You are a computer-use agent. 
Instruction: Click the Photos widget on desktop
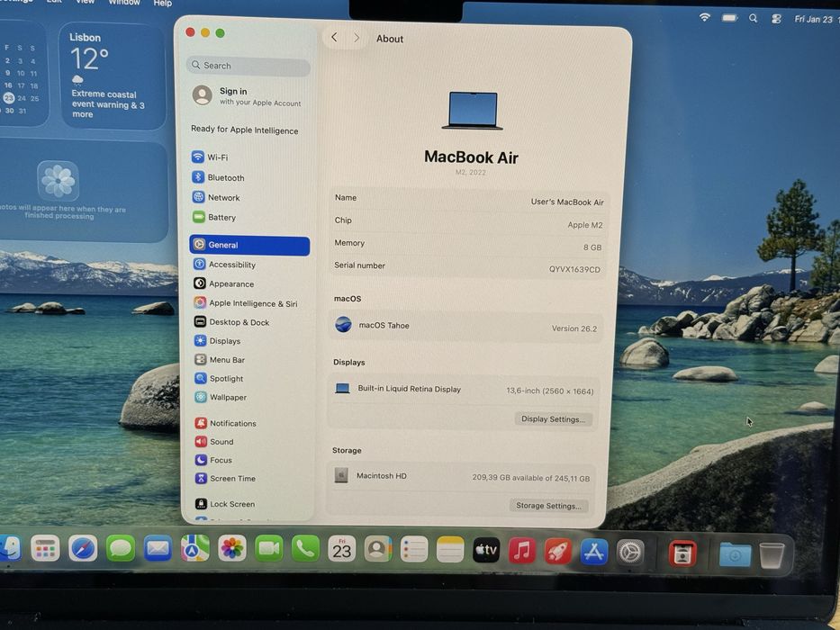[x=83, y=191]
